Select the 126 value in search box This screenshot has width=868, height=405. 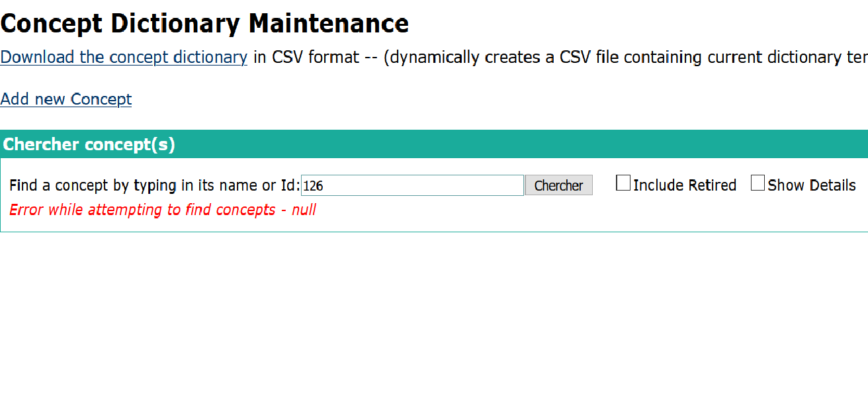(313, 186)
